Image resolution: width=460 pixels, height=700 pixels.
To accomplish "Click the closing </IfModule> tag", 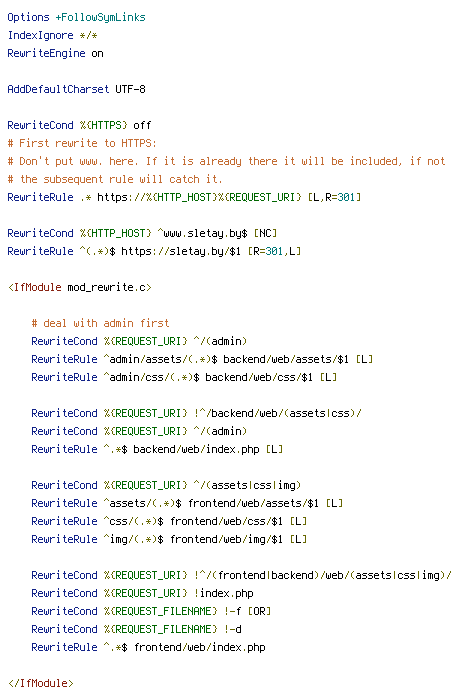I will [x=41, y=683].
